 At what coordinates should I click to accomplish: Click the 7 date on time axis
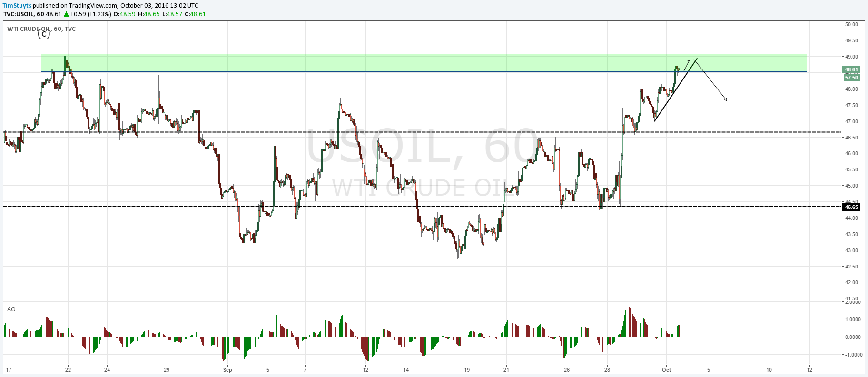point(305,370)
